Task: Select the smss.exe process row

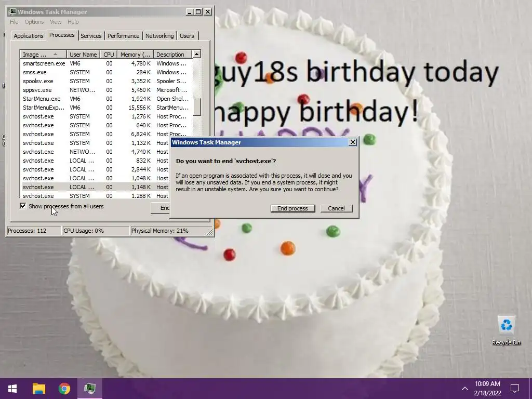Action: click(106, 72)
